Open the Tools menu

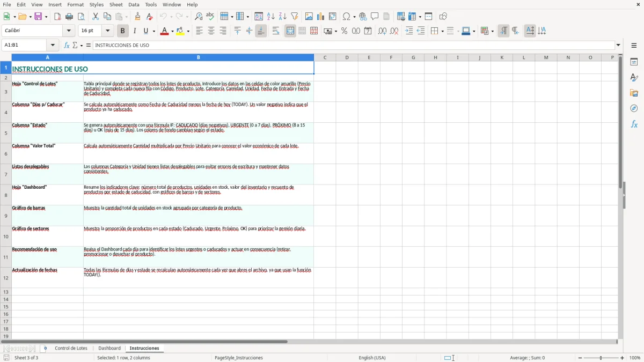pos(151,4)
